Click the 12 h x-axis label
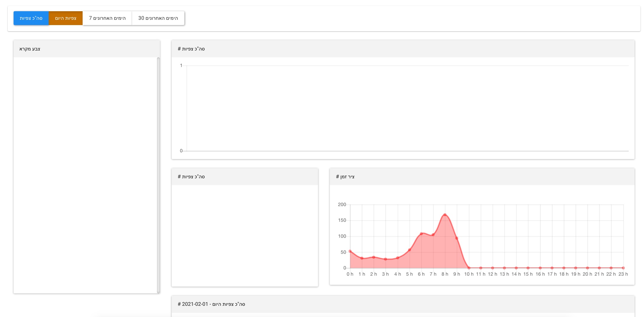 pyautogui.click(x=492, y=274)
